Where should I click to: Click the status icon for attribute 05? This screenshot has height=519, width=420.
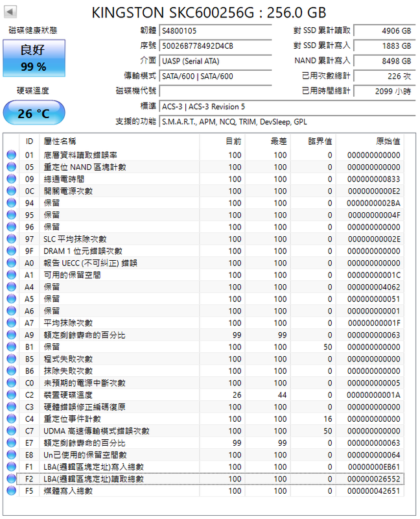[x=11, y=167]
